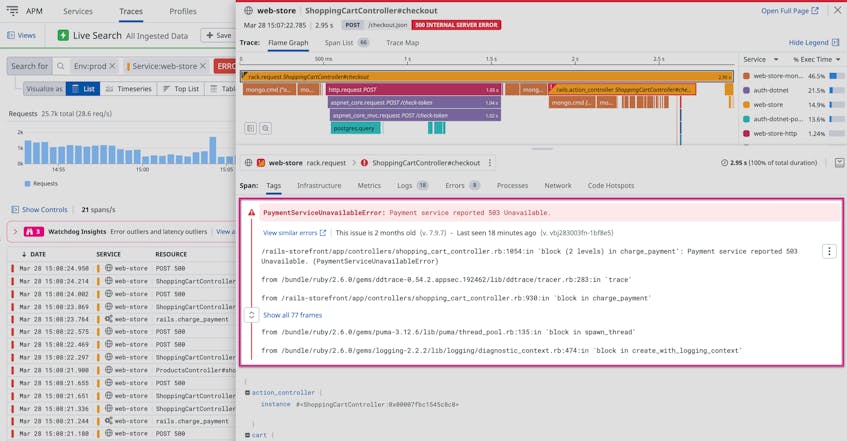
Task: Select Timeseries visualization option
Action: [129, 89]
